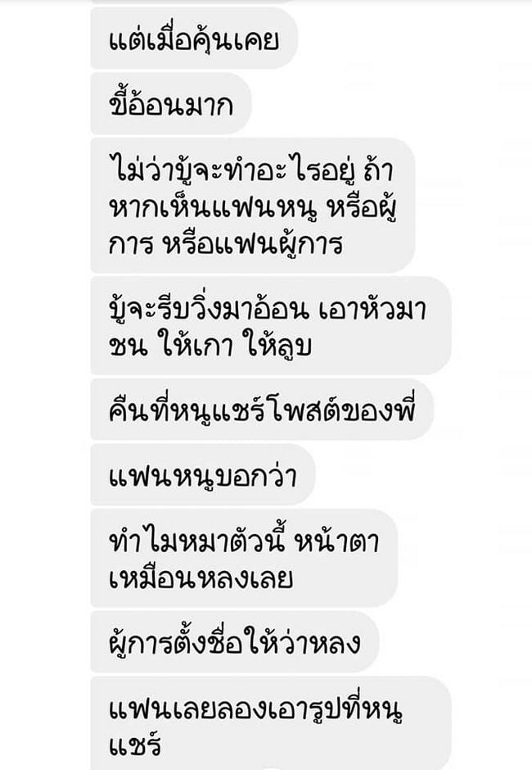The image size is (532, 770).
Task: Click the bubble 'ทำไมหมาตัวนี้ หน้าตาเหมือนหลงเลย'
Action: point(244,558)
